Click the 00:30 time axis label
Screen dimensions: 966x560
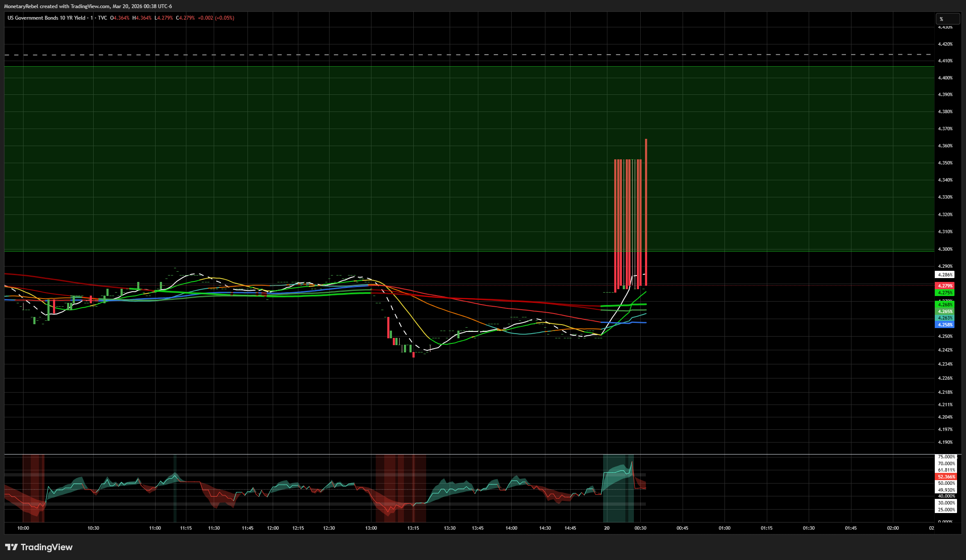(x=640, y=528)
